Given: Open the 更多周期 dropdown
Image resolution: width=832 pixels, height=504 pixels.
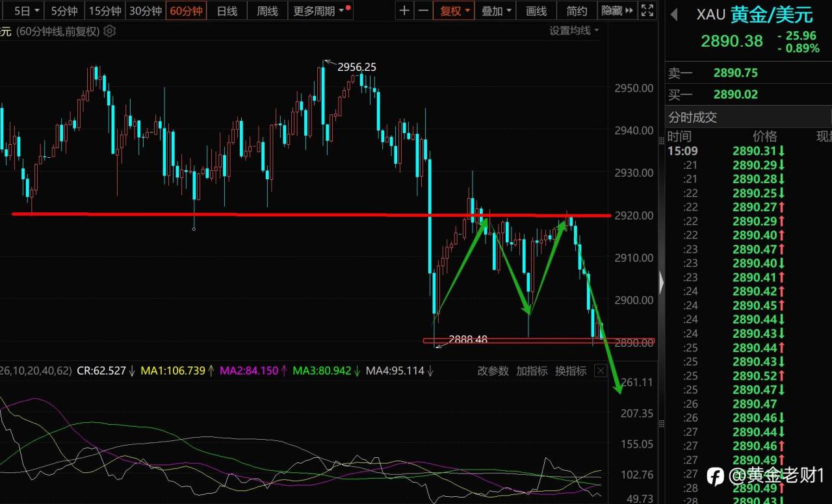Looking at the screenshot, I should pos(319,10).
